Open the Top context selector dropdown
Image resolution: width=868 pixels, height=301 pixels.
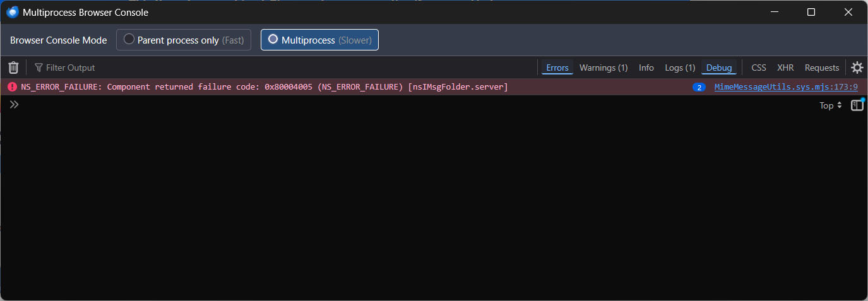tap(831, 105)
